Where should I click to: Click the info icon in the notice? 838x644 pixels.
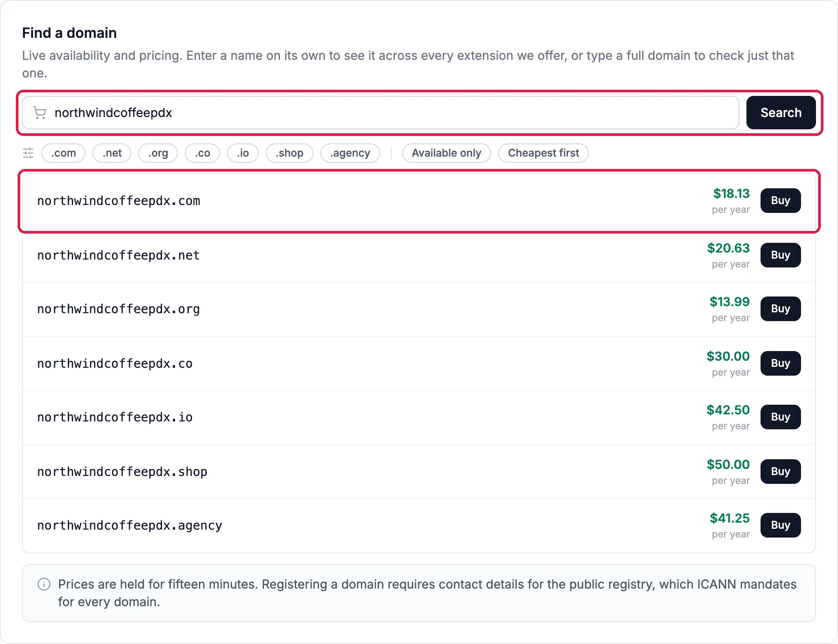(44, 584)
